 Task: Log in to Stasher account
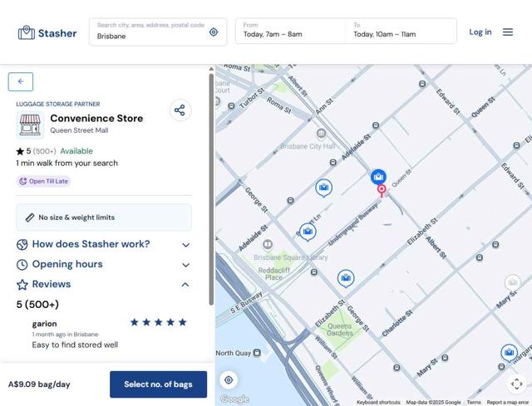point(480,32)
